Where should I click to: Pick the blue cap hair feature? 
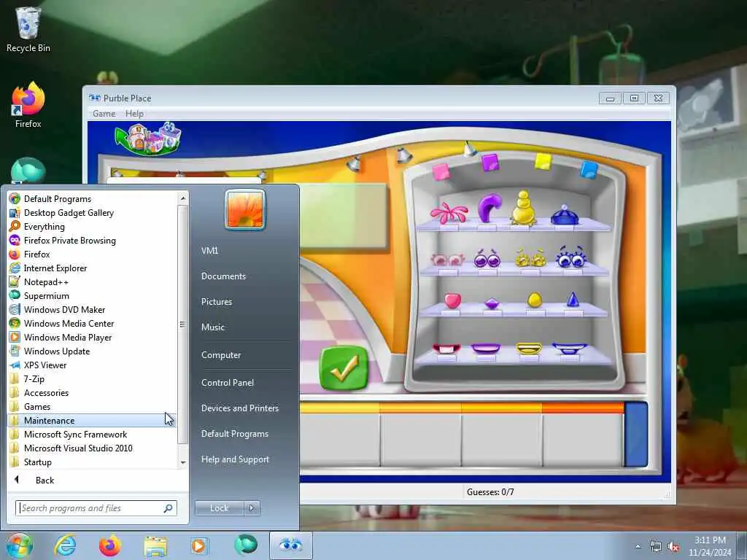click(565, 215)
